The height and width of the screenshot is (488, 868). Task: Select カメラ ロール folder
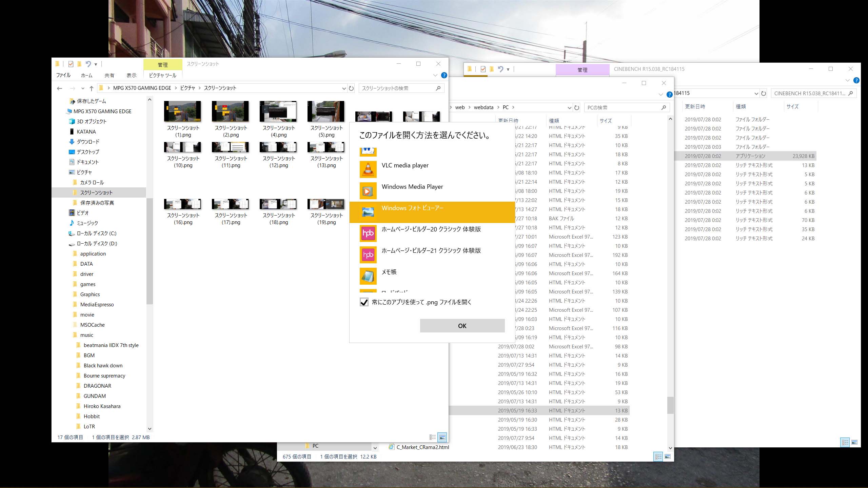[x=92, y=182]
